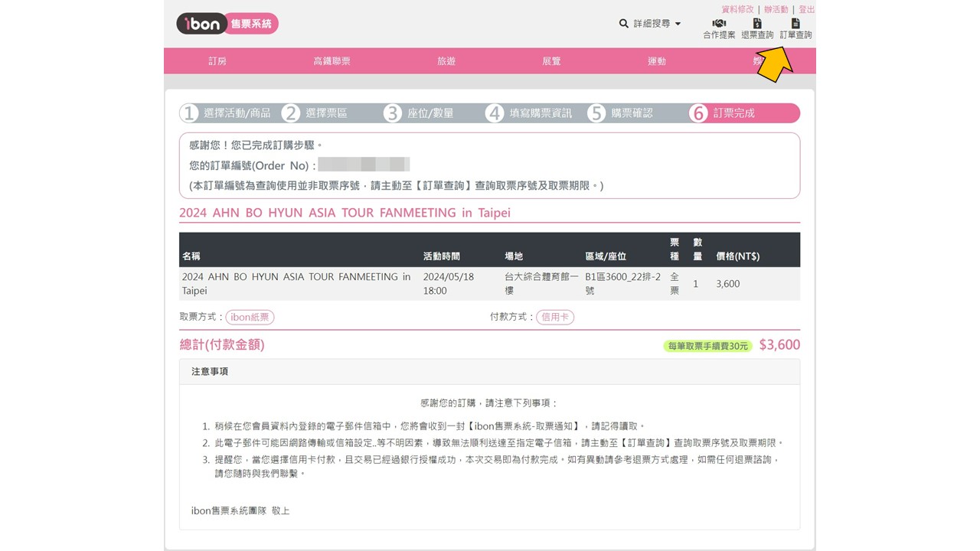This screenshot has height=551, width=980.
Task: Select step 3 座位/數量
Action: [419, 113]
